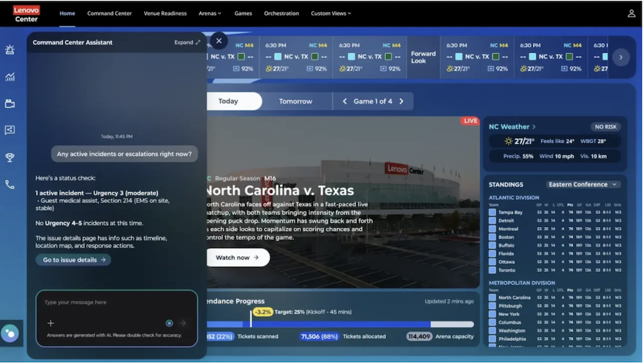Select the Today toggle
643x364 pixels.
coord(233,102)
